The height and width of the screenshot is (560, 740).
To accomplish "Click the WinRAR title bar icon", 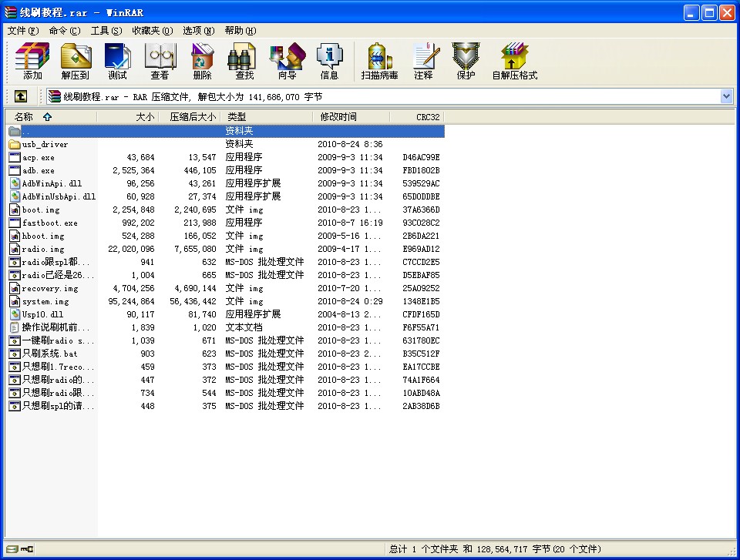I will [10, 12].
